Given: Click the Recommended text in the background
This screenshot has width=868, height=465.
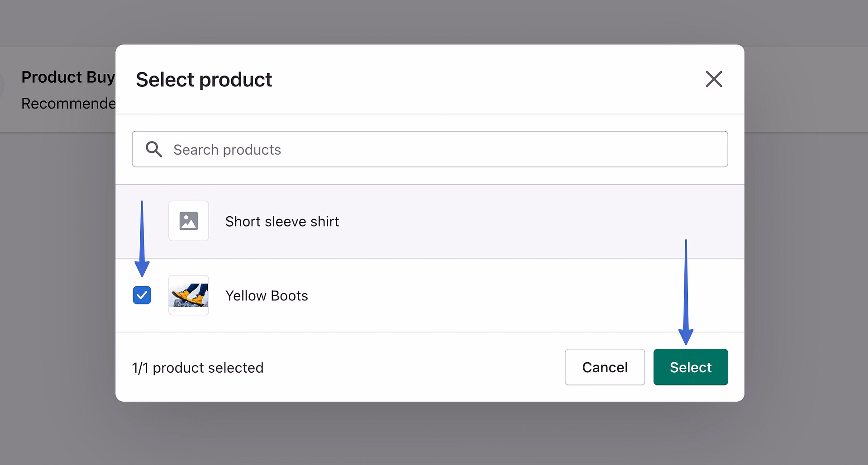Looking at the screenshot, I should pos(68,103).
